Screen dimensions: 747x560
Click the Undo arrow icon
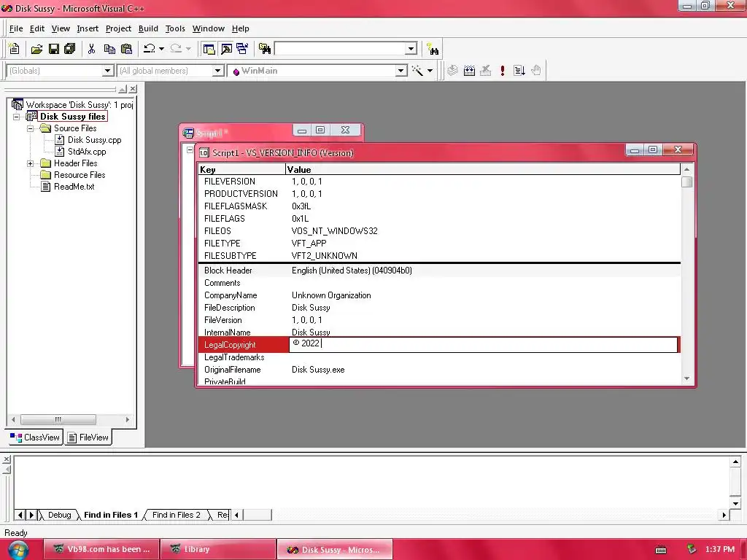click(149, 49)
